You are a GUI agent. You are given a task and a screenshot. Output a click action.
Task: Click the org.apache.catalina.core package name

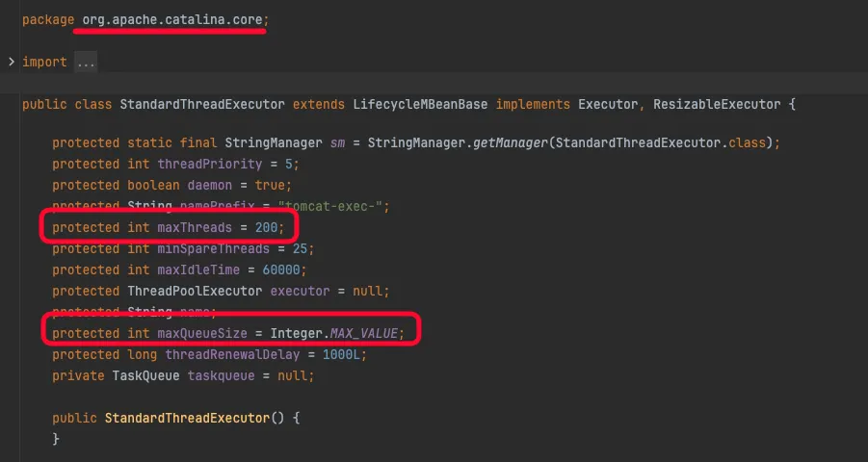170,19
